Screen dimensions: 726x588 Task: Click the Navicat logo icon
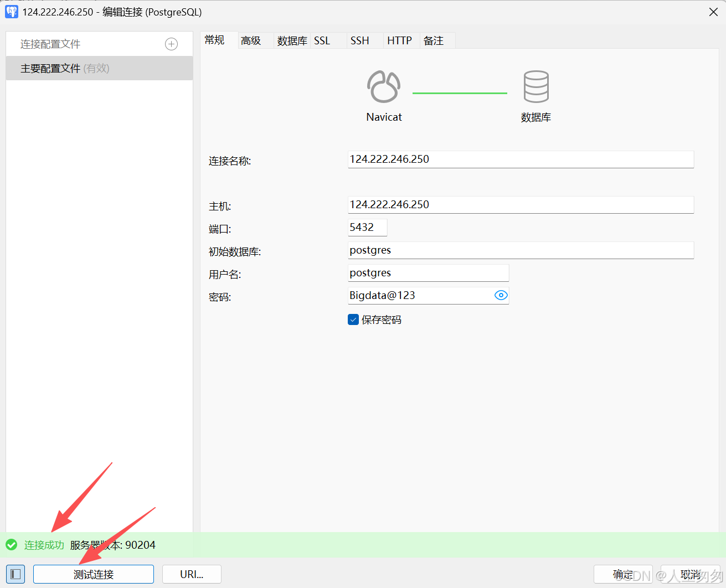pos(384,86)
